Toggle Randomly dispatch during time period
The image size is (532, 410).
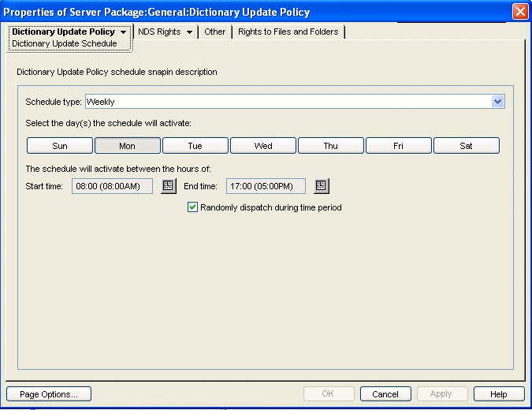193,207
